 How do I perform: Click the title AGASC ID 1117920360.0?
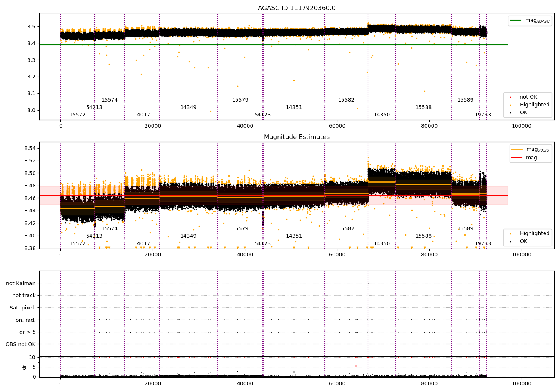pyautogui.click(x=296, y=8)
